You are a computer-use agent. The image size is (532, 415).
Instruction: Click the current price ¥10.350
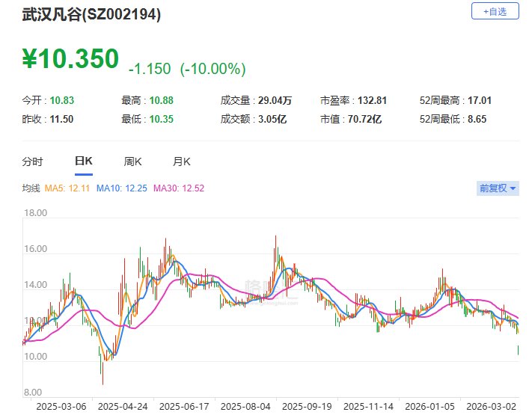pyautogui.click(x=70, y=58)
